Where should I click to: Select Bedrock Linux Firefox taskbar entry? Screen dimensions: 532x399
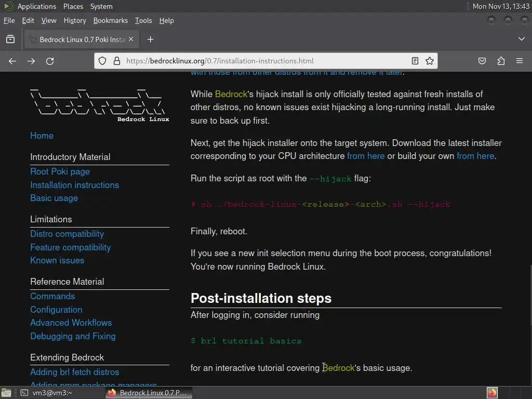point(148,393)
